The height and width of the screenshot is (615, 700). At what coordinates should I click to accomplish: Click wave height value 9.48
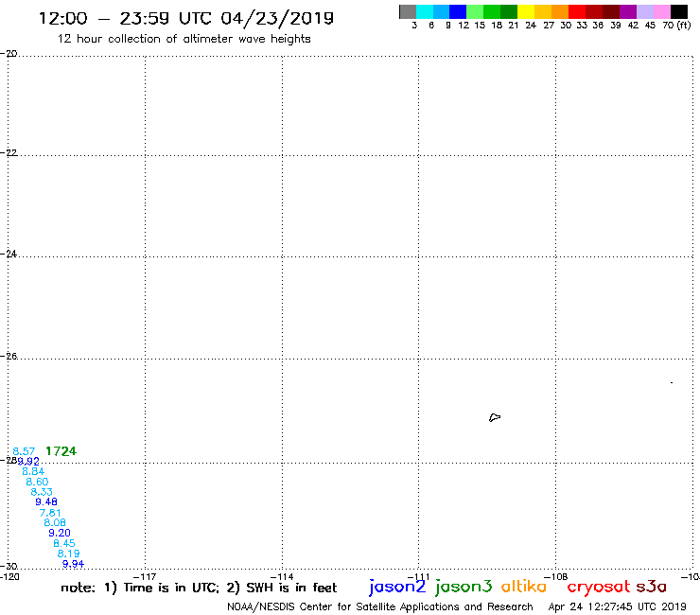pos(46,502)
